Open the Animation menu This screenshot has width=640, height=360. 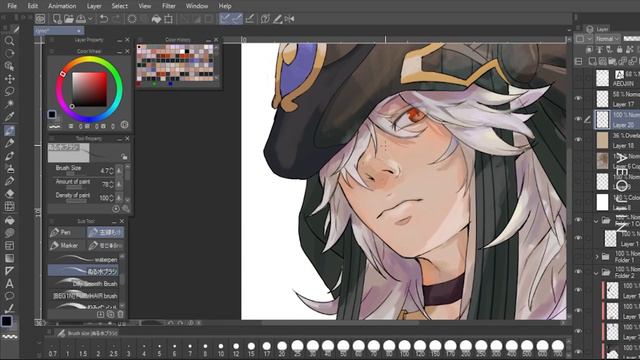click(x=62, y=6)
